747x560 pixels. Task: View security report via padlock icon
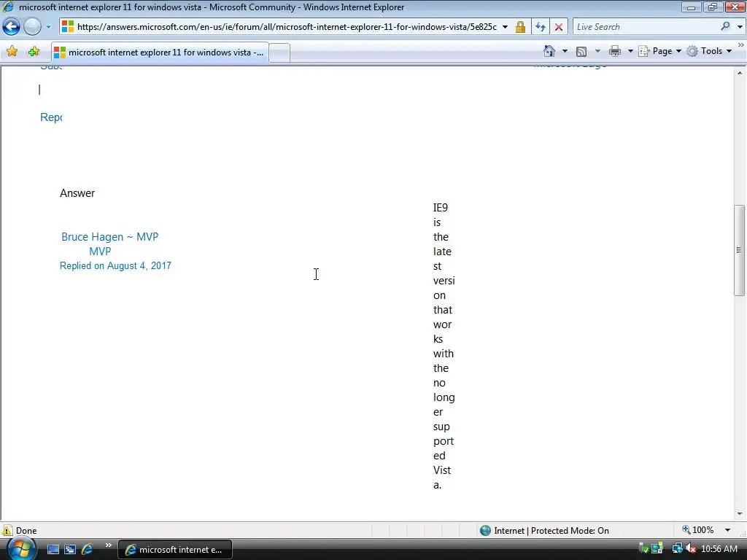click(x=520, y=27)
